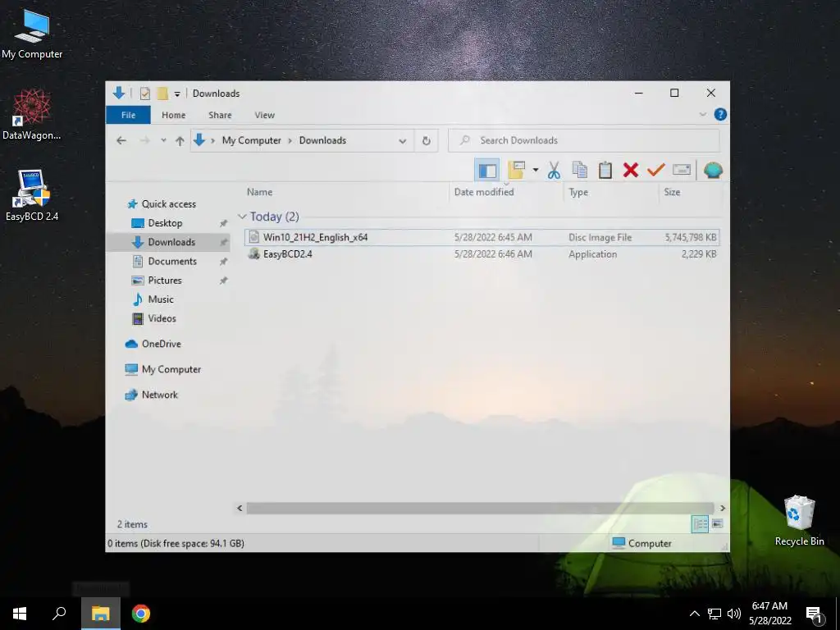The height and width of the screenshot is (630, 840).
Task: Open the Home ribbon tab
Action: [x=174, y=115]
